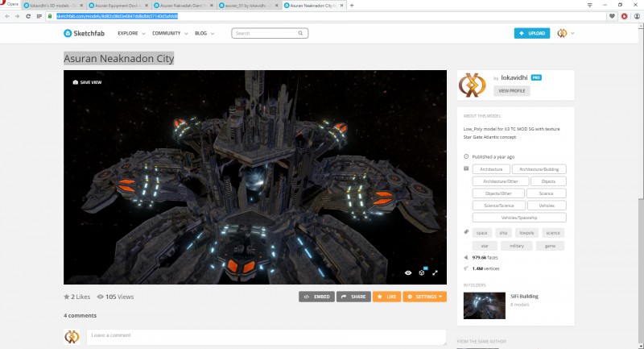
Task: Open a new browser tab with plus
Action: click(x=352, y=6)
